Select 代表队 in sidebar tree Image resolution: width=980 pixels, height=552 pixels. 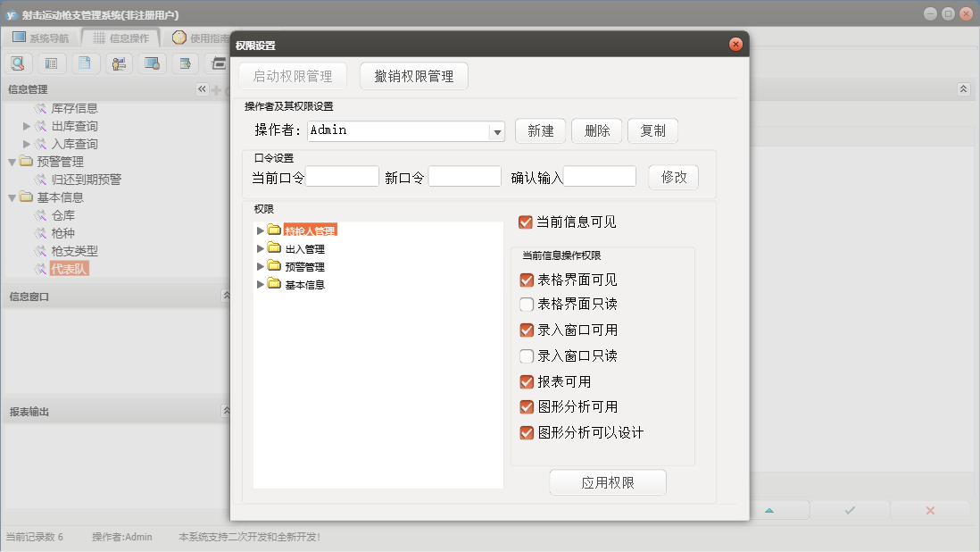click(70, 269)
